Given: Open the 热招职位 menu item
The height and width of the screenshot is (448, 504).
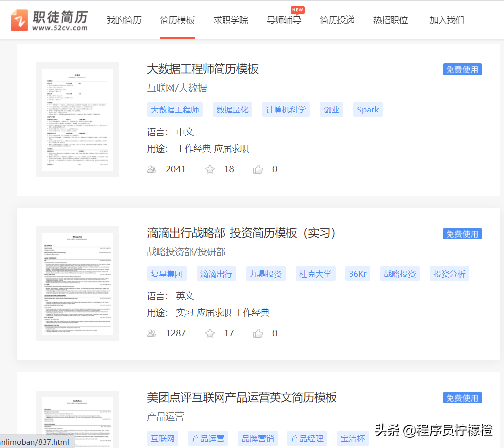Looking at the screenshot, I should [x=390, y=21].
